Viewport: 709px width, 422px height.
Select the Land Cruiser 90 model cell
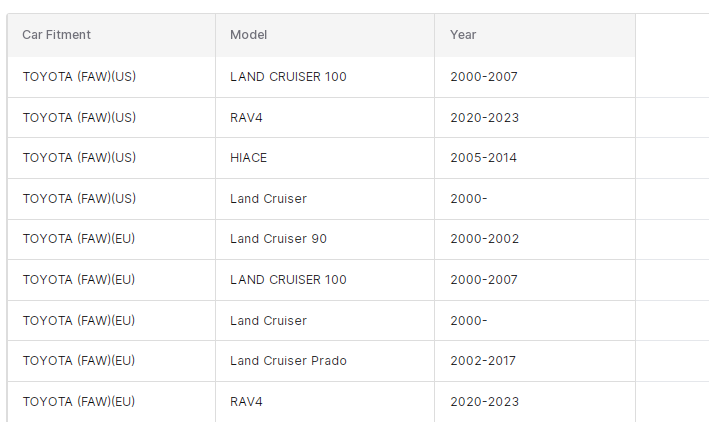click(x=278, y=239)
